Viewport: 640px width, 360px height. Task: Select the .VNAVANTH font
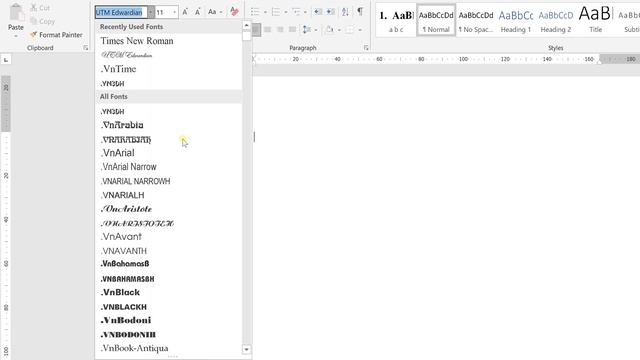[x=169, y=251]
